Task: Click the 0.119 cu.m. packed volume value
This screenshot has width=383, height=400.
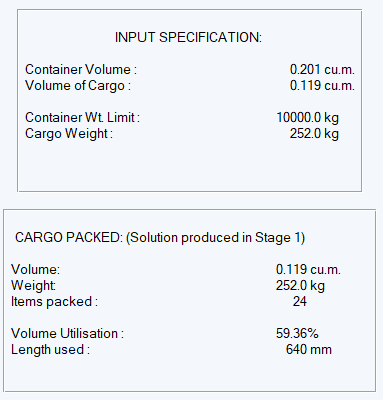Action: tap(308, 270)
